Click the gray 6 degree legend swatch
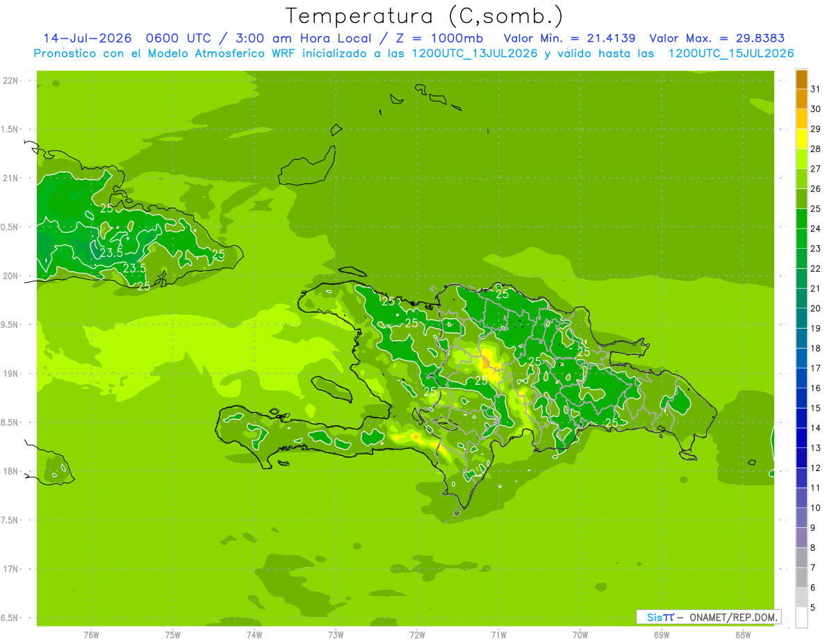Image resolution: width=834 pixels, height=644 pixels. click(x=801, y=577)
